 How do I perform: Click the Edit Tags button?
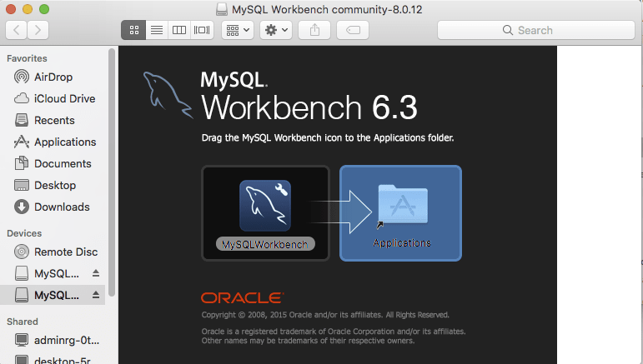pyautogui.click(x=353, y=30)
